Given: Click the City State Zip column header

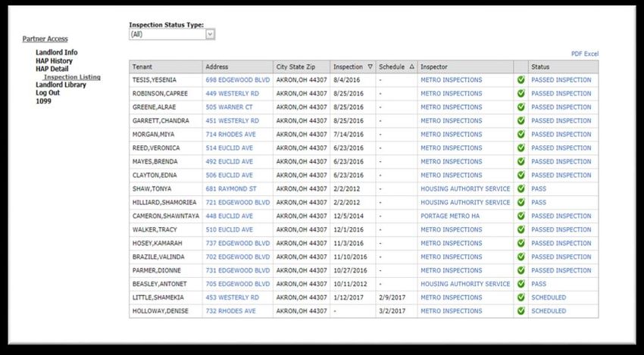Looking at the screenshot, I should tap(302, 67).
